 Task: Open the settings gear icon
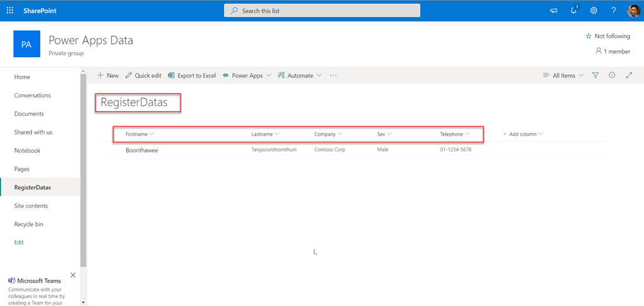pyautogui.click(x=594, y=11)
